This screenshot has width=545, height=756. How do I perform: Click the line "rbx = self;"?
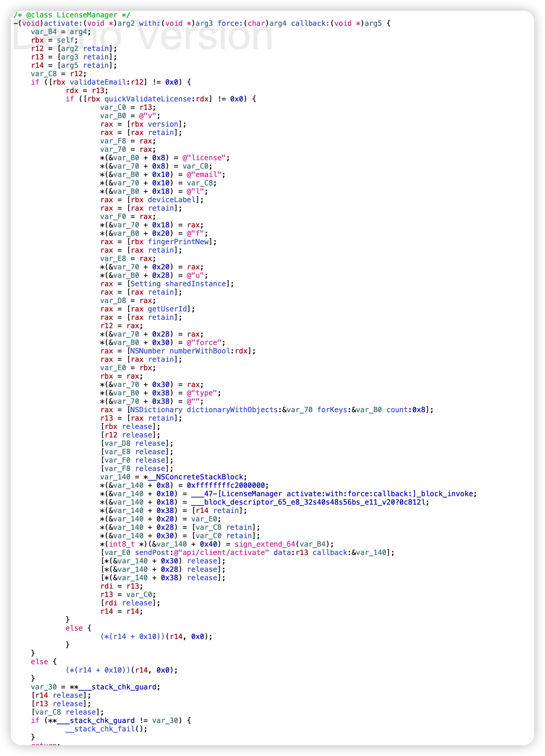[54, 40]
